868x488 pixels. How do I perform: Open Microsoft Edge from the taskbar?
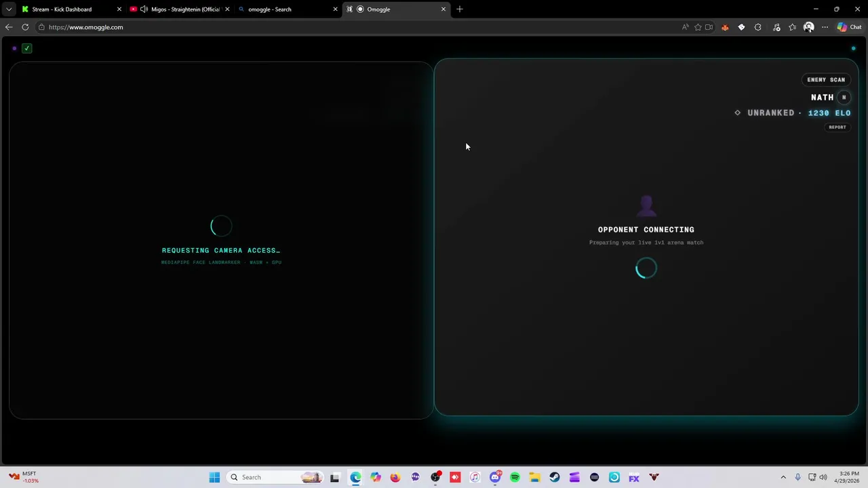[x=355, y=477]
